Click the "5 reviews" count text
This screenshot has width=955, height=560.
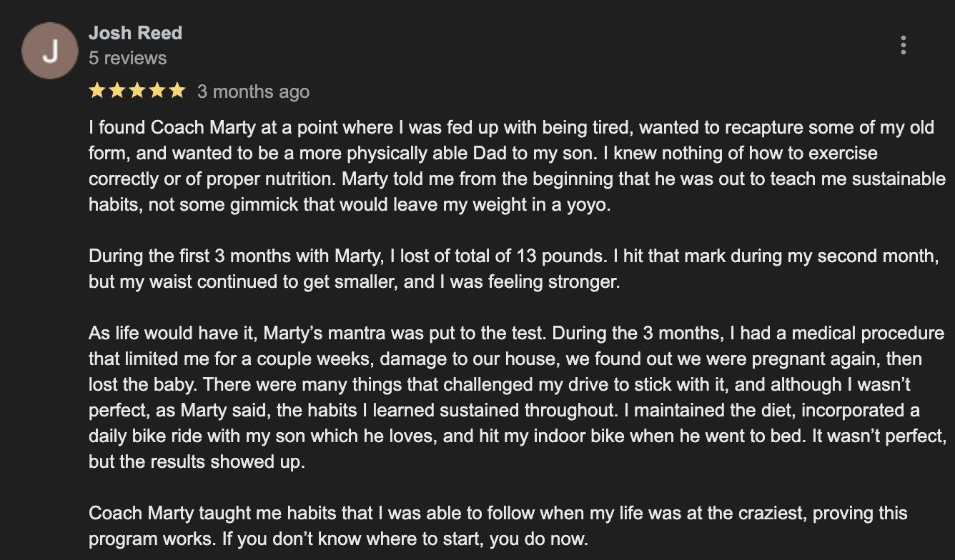pos(127,58)
